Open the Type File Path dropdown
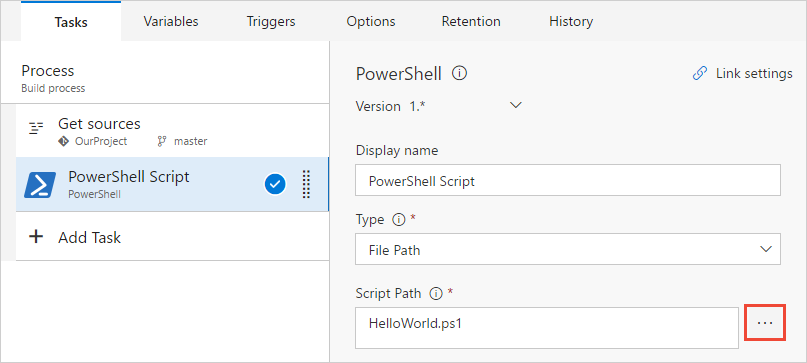Viewport: 807px width, 363px height. [568, 249]
